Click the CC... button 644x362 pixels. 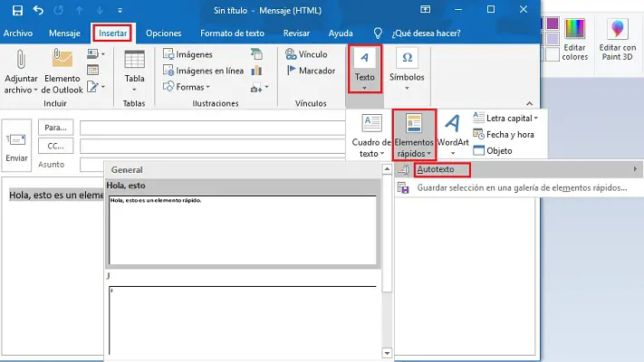[x=56, y=146]
